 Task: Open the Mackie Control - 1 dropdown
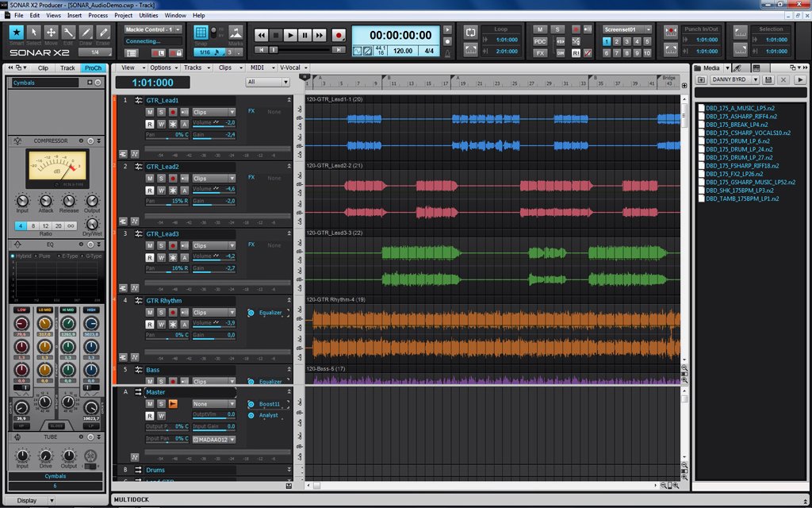(x=153, y=29)
